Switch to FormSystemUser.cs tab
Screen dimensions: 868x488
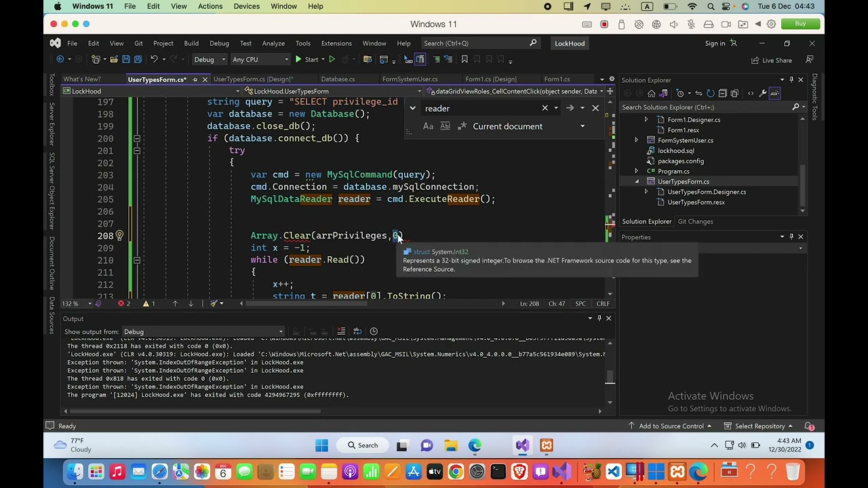coord(410,79)
